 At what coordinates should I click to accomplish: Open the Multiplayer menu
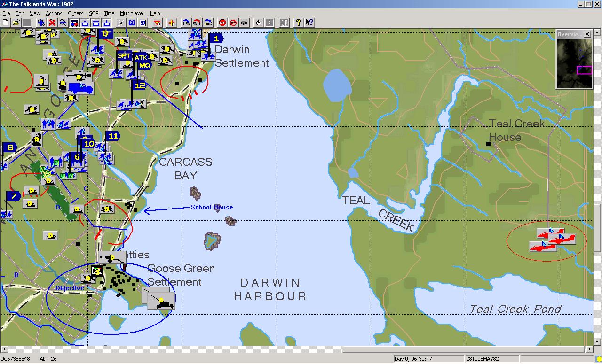coord(132,13)
